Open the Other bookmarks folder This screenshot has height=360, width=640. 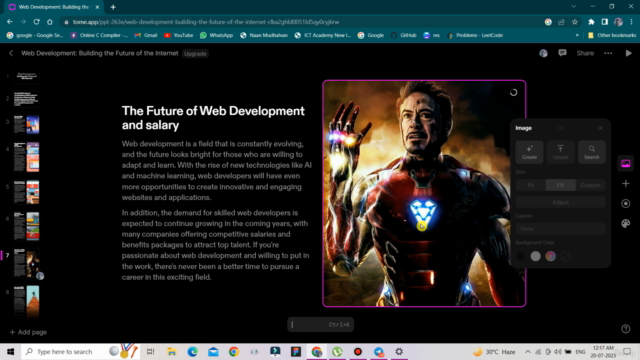coord(612,35)
